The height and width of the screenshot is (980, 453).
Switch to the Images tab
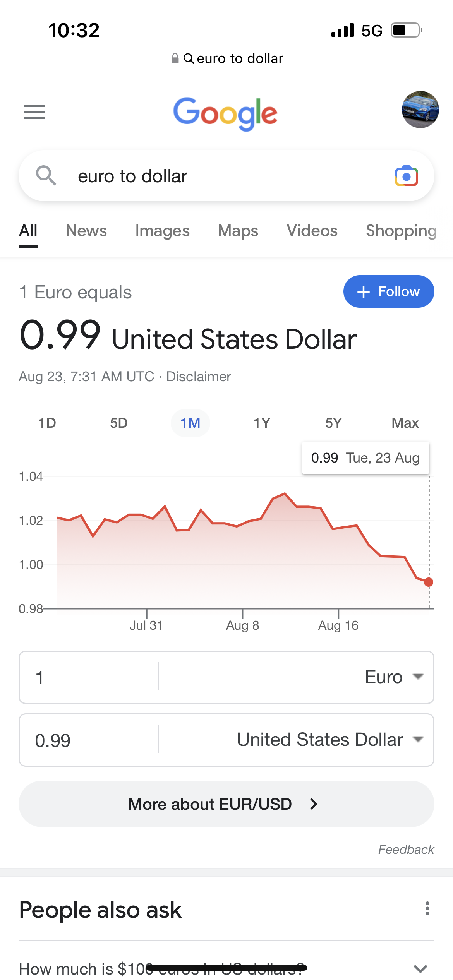coord(162,231)
